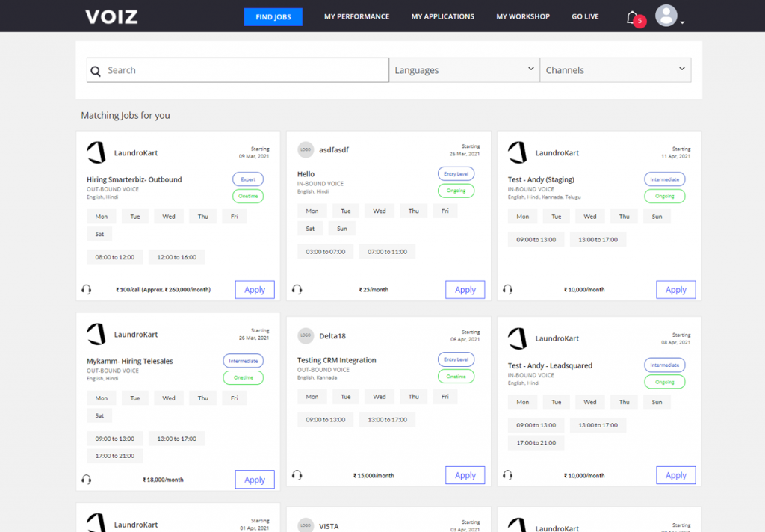Click Ongoing badge on Test - Andy - Leadsquared card
Image resolution: width=765 pixels, height=532 pixels.
point(664,382)
